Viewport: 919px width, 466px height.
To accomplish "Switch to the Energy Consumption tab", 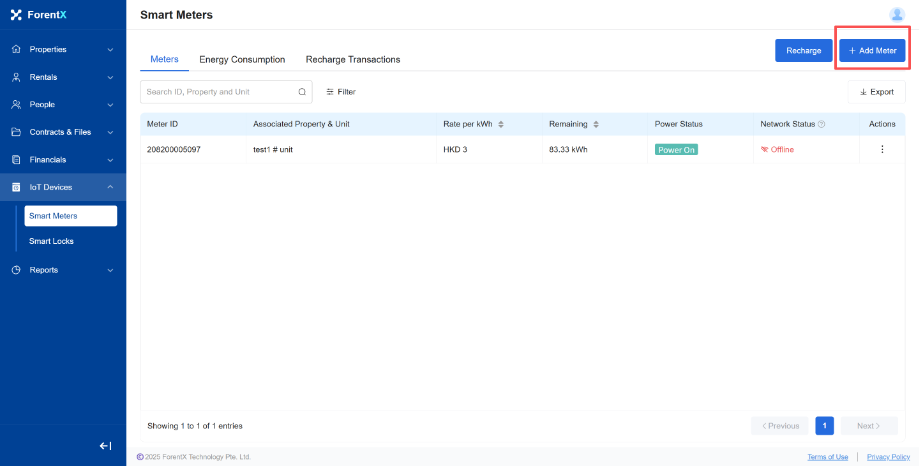I will 242,60.
